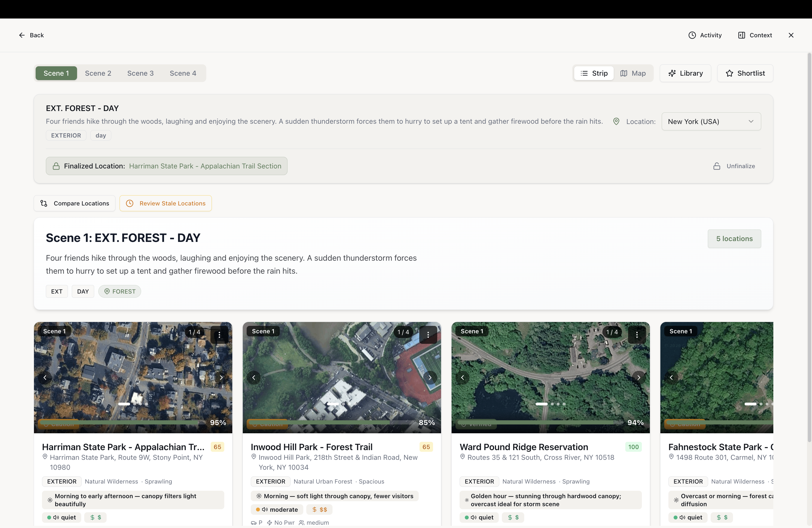Click the score 65 badge on Inwood card
The image size is (812, 528).
(x=426, y=447)
